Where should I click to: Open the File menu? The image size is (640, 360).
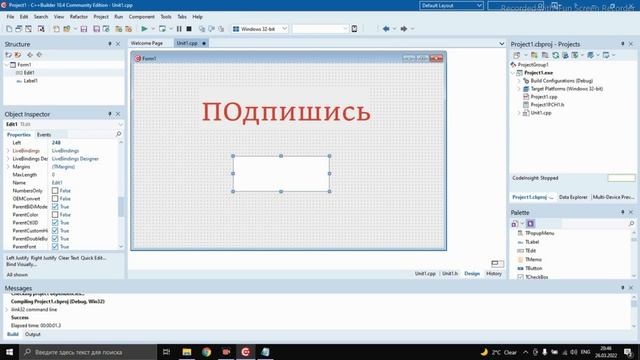pos(10,17)
